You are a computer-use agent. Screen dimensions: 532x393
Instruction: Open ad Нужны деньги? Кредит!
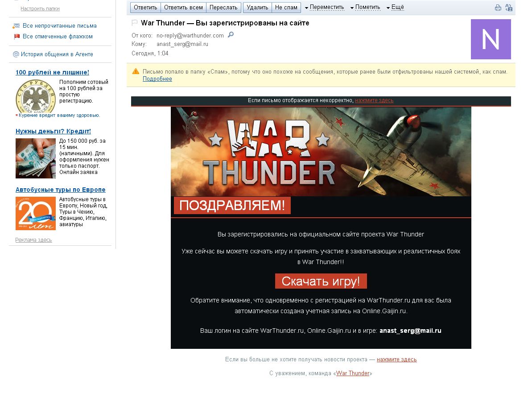coord(53,131)
